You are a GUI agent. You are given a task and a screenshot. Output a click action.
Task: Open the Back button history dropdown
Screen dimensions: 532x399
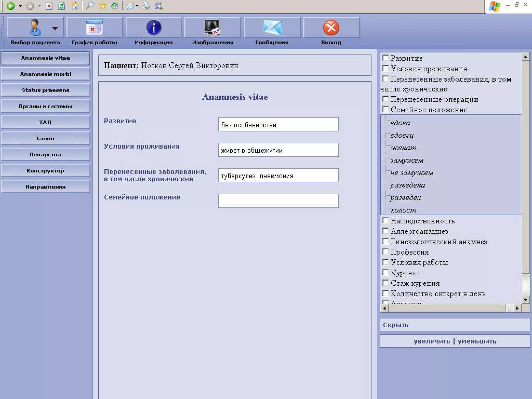click(20, 6)
